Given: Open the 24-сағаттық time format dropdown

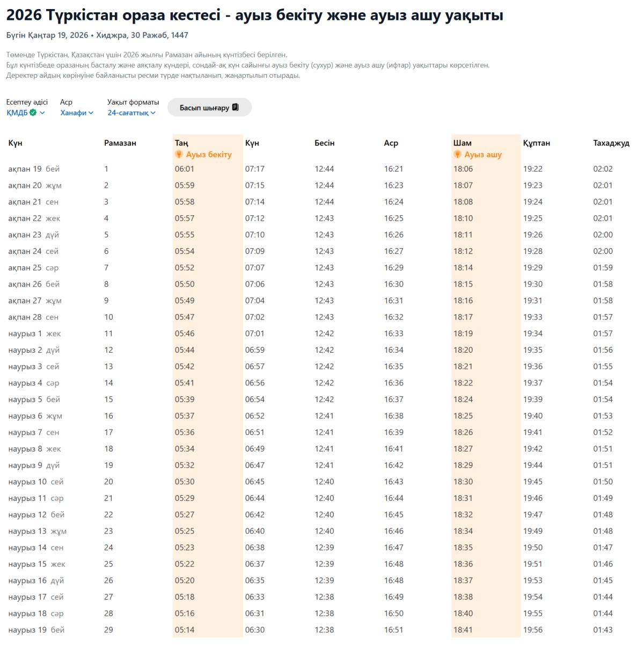Looking at the screenshot, I should (128, 113).
